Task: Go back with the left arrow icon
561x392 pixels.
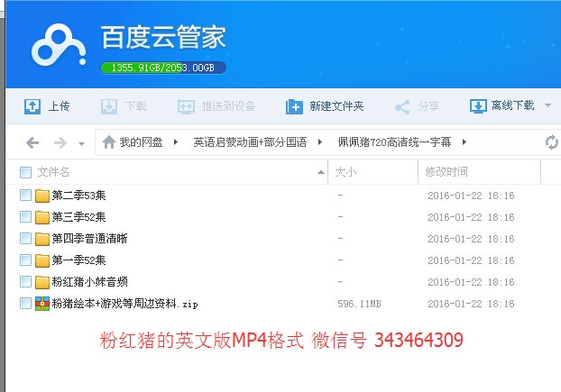Action: pos(32,143)
